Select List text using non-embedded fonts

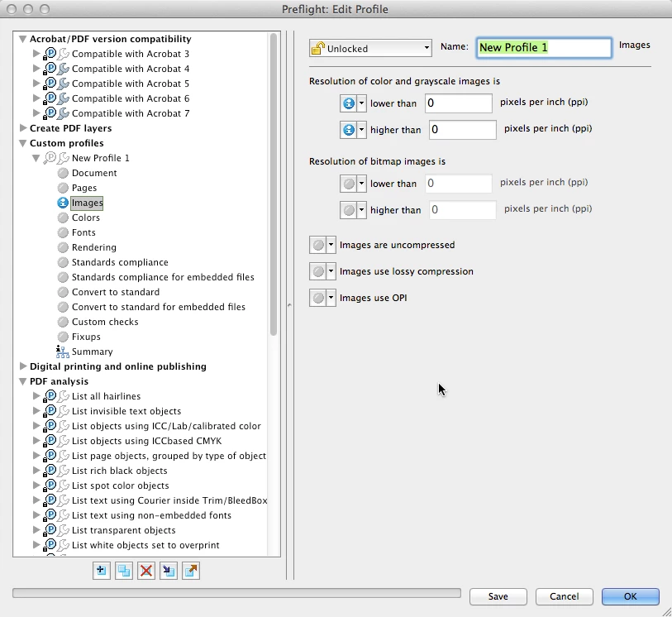click(151, 515)
